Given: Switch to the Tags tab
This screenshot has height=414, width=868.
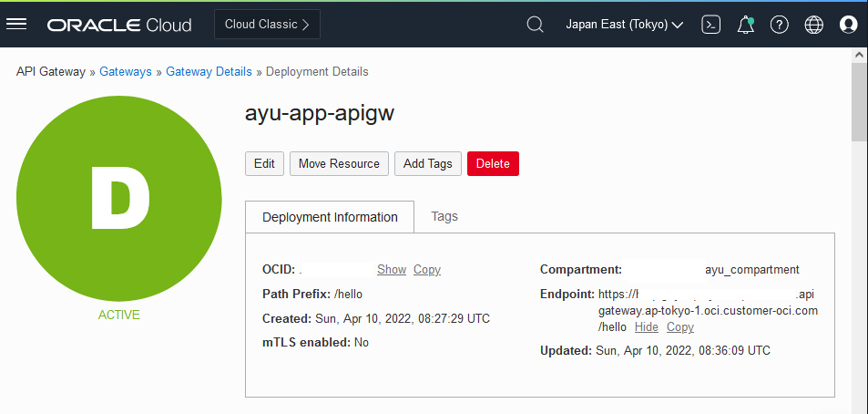Looking at the screenshot, I should (x=444, y=216).
